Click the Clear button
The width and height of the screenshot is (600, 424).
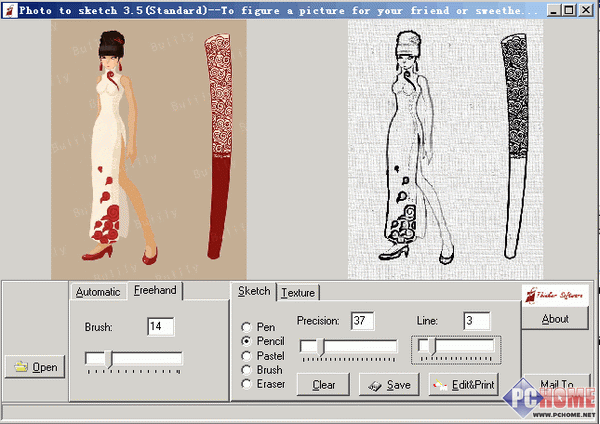pyautogui.click(x=323, y=385)
